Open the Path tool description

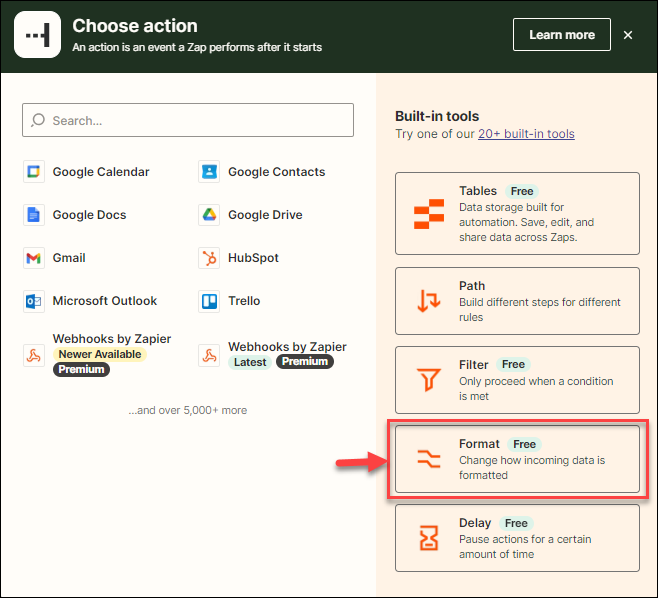(x=540, y=310)
